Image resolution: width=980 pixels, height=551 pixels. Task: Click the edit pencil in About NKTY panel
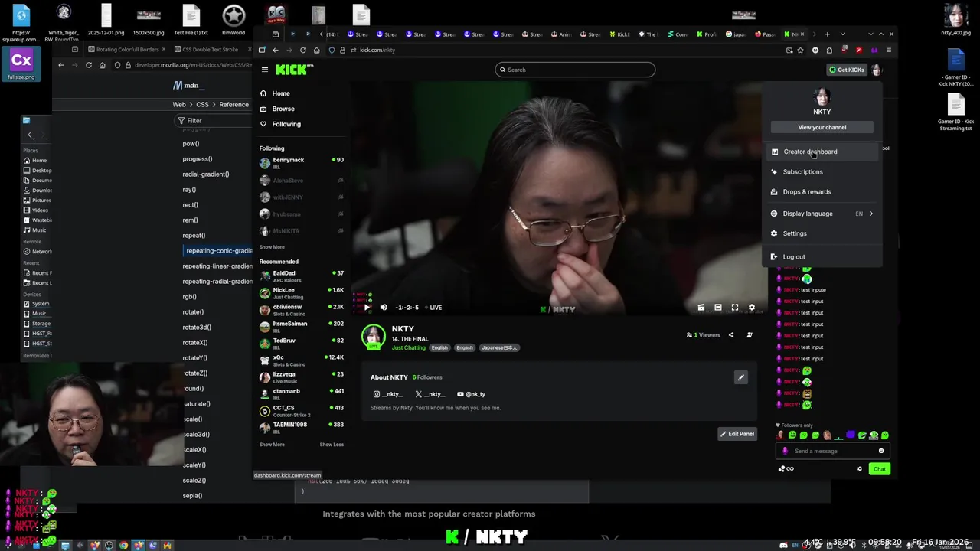740,377
